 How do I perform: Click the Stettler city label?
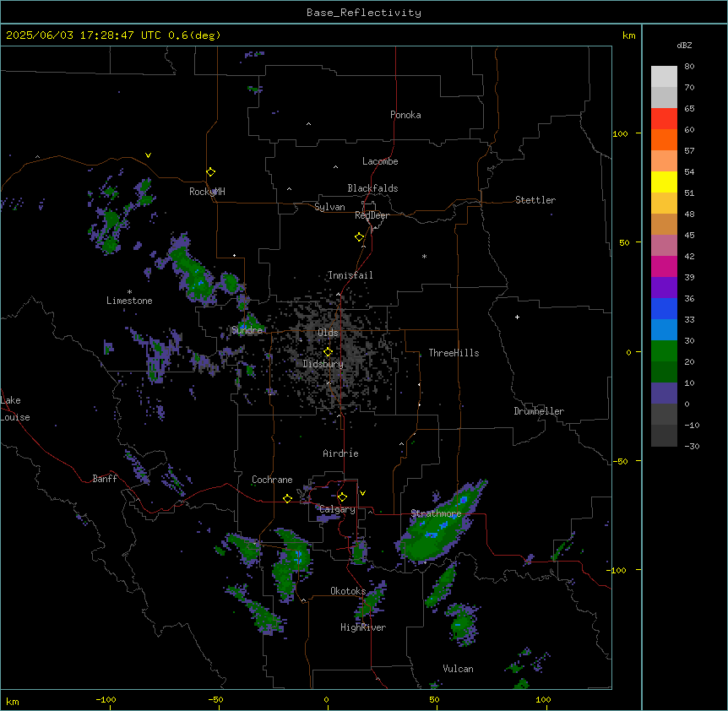(x=535, y=200)
